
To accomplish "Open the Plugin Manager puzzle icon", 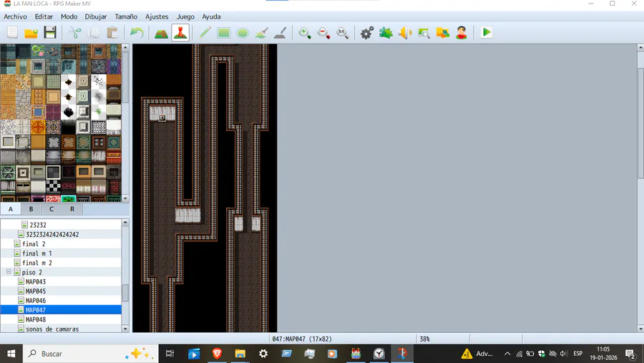I will [386, 32].
